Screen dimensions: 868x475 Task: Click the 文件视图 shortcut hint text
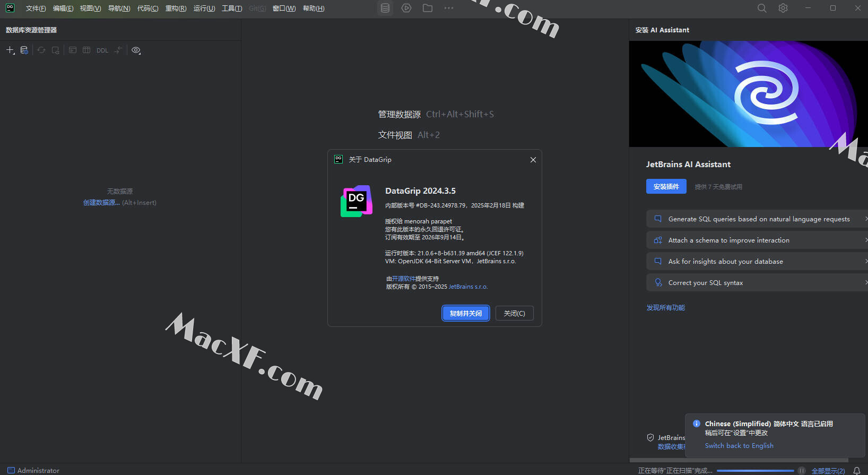click(x=395, y=135)
